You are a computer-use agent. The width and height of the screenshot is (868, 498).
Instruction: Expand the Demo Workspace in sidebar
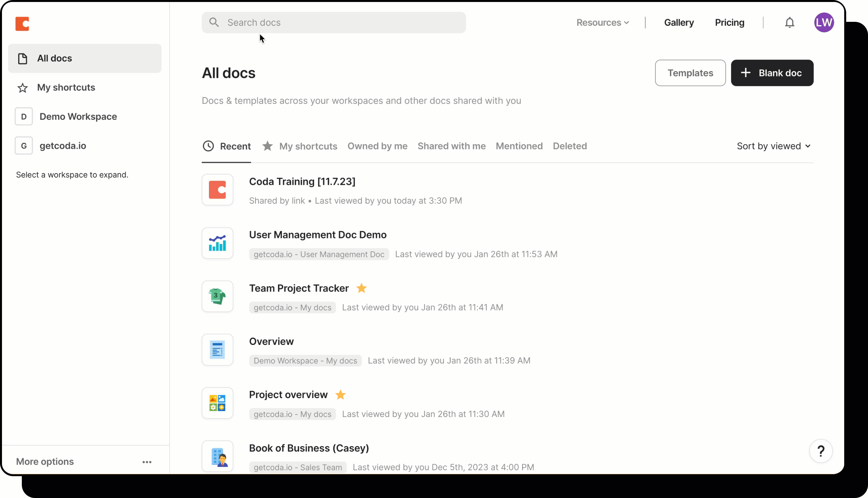tap(78, 117)
